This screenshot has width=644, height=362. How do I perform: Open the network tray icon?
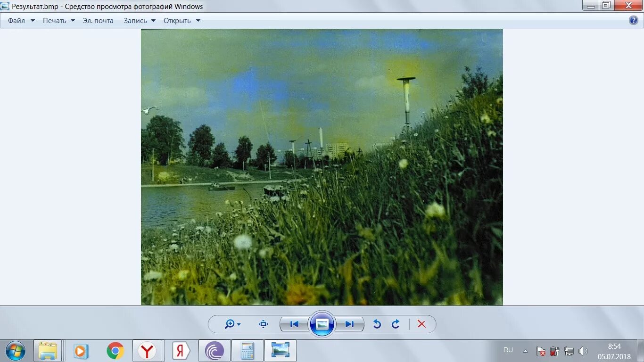(x=569, y=351)
